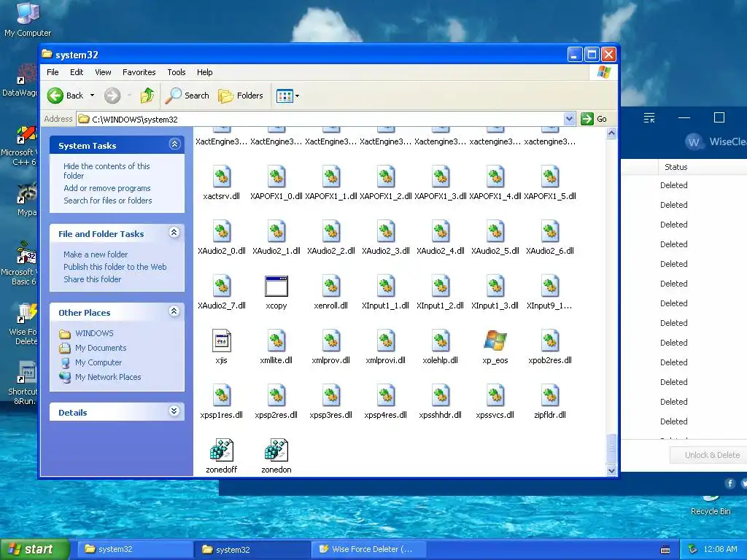
Task: Select xpob2res.dll file icon
Action: click(x=550, y=341)
